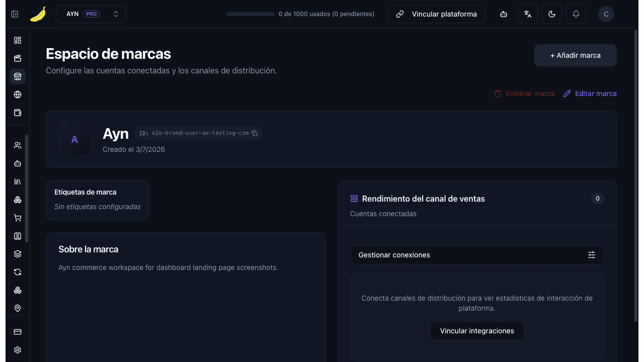Click the 'Sobre la marca' heading
This screenshot has height=362, width=644.
click(89, 249)
